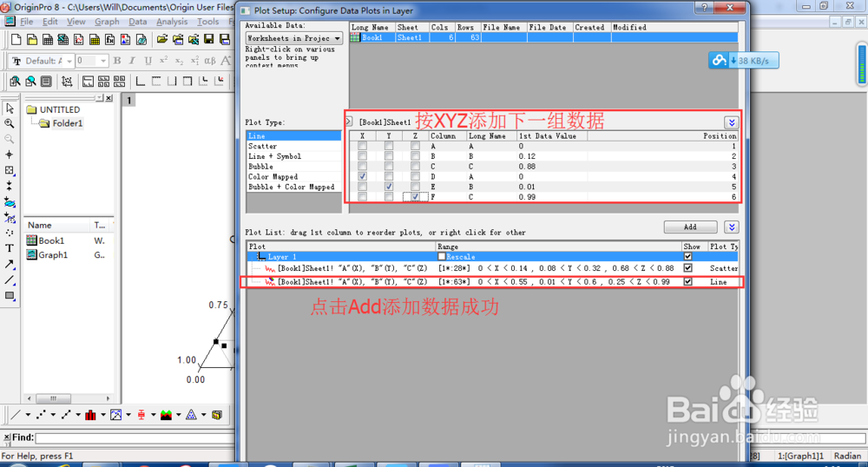Uncheck the Y box for column E
The height and width of the screenshot is (467, 868).
(389, 187)
